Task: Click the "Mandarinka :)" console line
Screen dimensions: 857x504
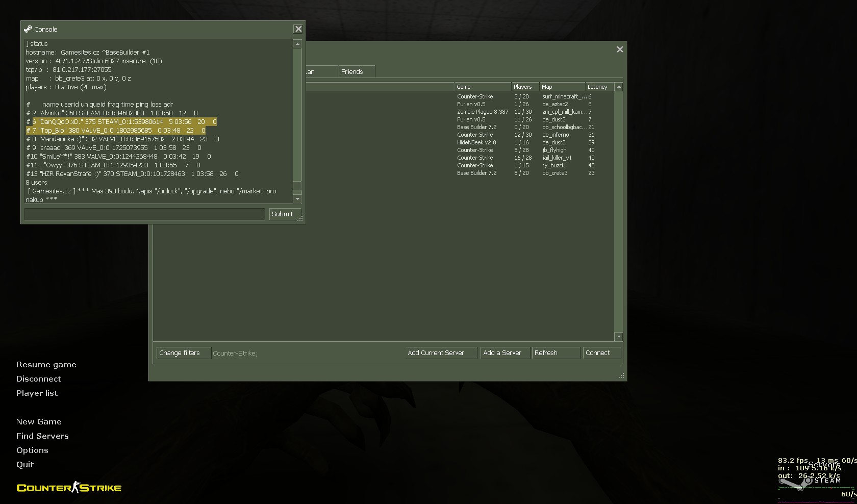Action: pyautogui.click(x=122, y=139)
